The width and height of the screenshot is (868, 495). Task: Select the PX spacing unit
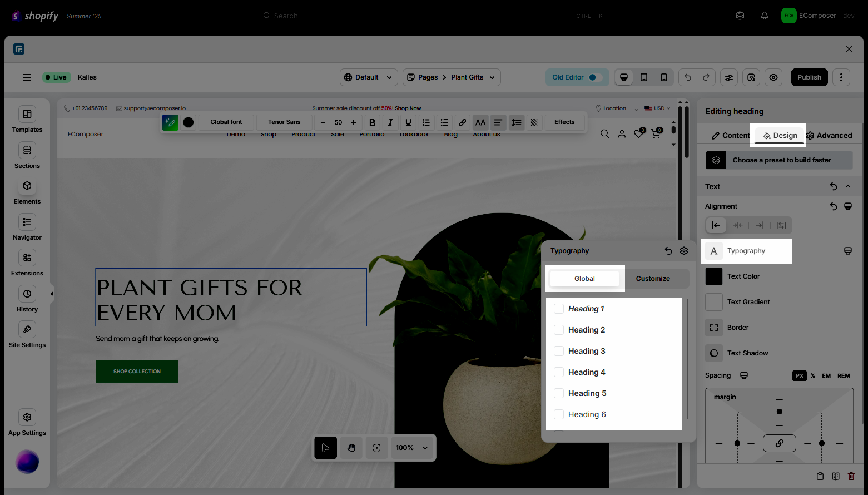[800, 375]
